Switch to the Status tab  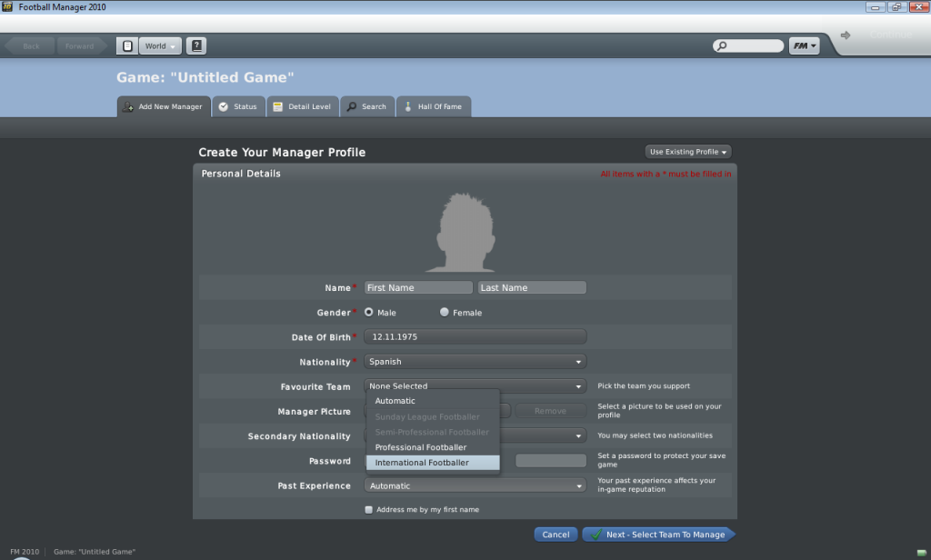pyautogui.click(x=239, y=107)
